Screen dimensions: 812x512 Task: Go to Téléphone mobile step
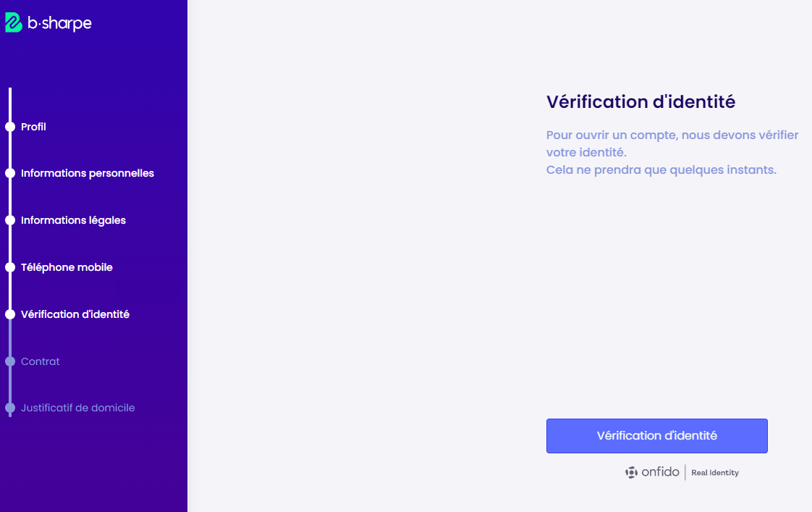[67, 267]
